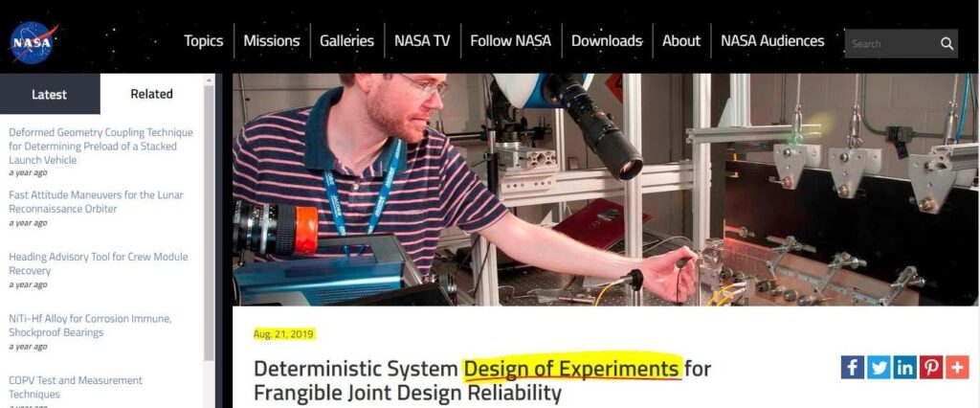980x408 pixels.
Task: Open the About menu
Action: click(681, 41)
